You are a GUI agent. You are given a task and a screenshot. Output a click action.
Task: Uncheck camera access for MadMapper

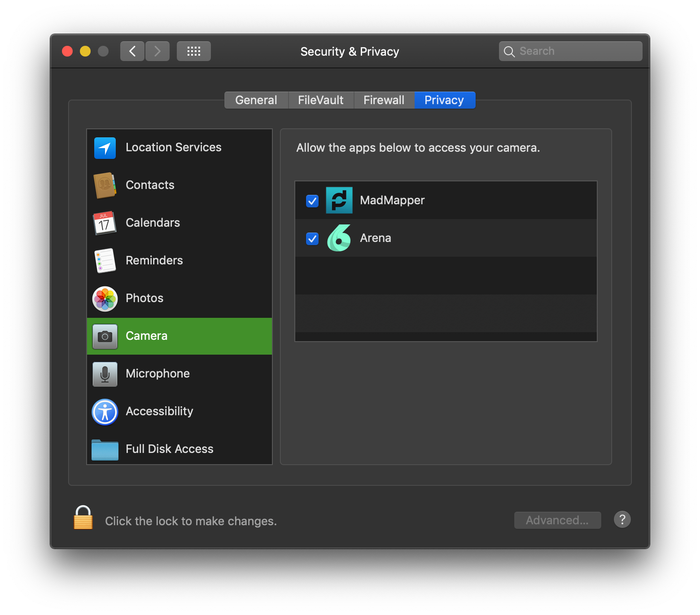tap(312, 201)
